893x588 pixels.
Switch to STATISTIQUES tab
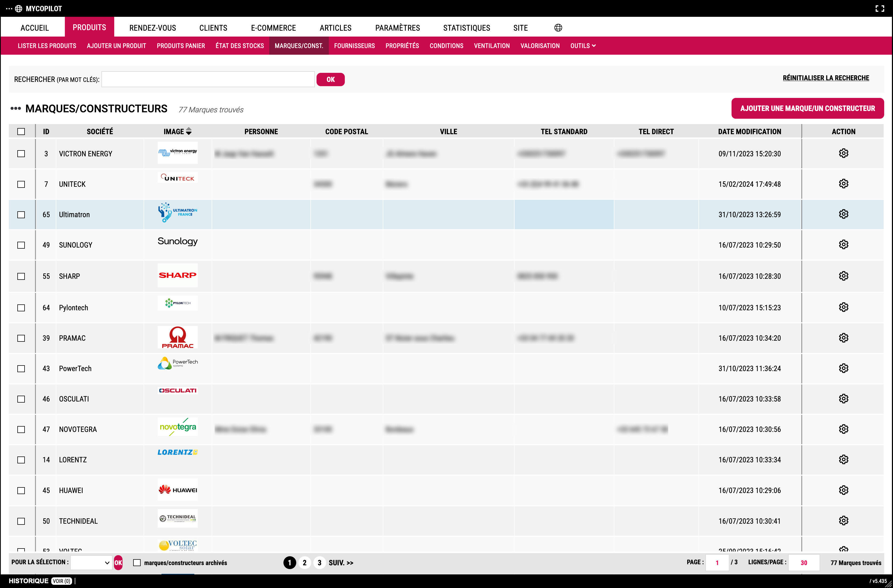[x=467, y=28]
